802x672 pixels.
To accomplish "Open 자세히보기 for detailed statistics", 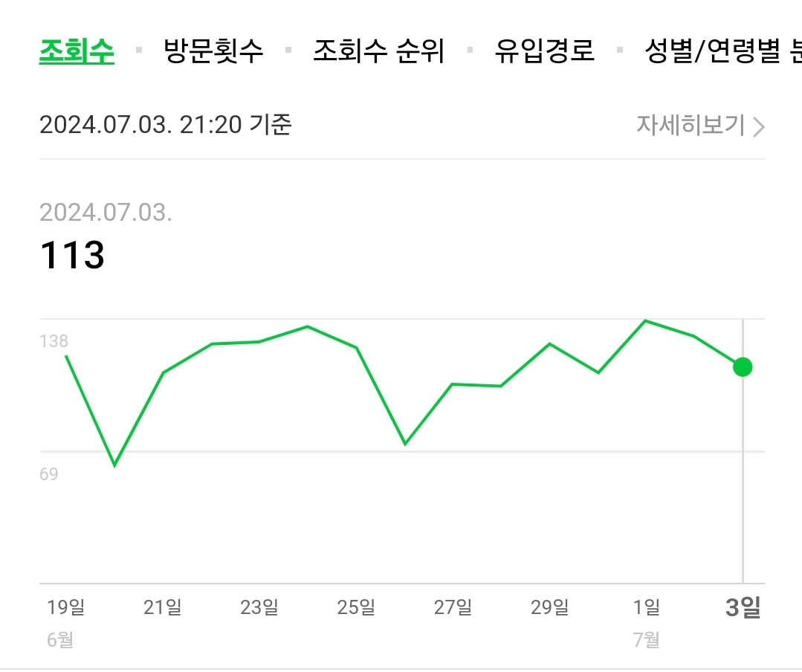I will click(691, 126).
